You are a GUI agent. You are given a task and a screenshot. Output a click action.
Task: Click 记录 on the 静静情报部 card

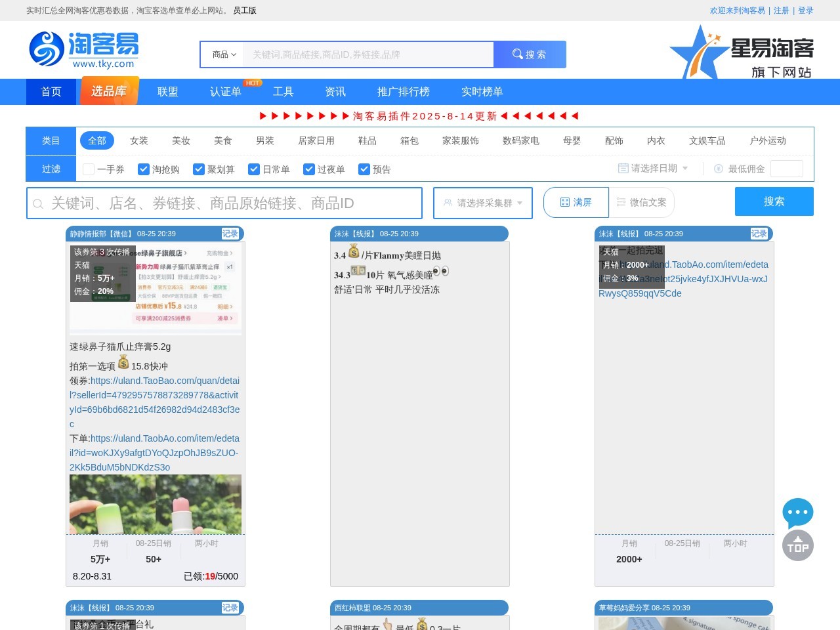coord(230,234)
